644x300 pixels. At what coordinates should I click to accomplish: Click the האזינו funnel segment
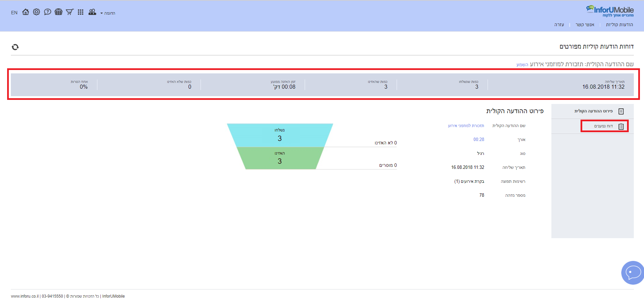point(280,158)
